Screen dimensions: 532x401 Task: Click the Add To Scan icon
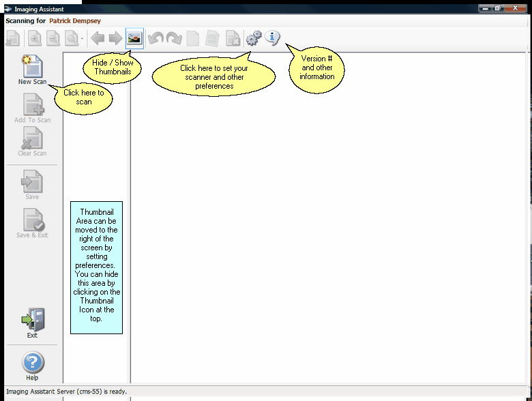[x=32, y=105]
